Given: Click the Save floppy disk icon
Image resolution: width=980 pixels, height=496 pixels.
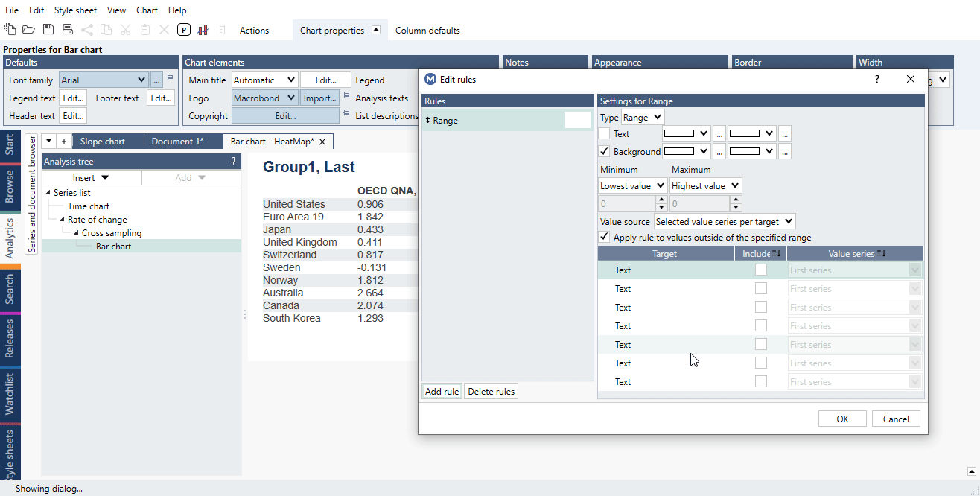Looking at the screenshot, I should pyautogui.click(x=48, y=30).
